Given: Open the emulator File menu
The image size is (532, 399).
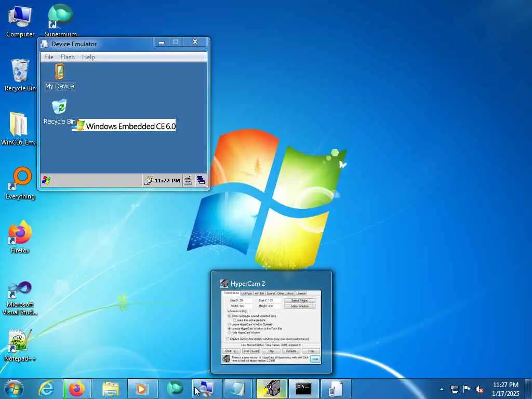Looking at the screenshot, I should coord(49,57).
